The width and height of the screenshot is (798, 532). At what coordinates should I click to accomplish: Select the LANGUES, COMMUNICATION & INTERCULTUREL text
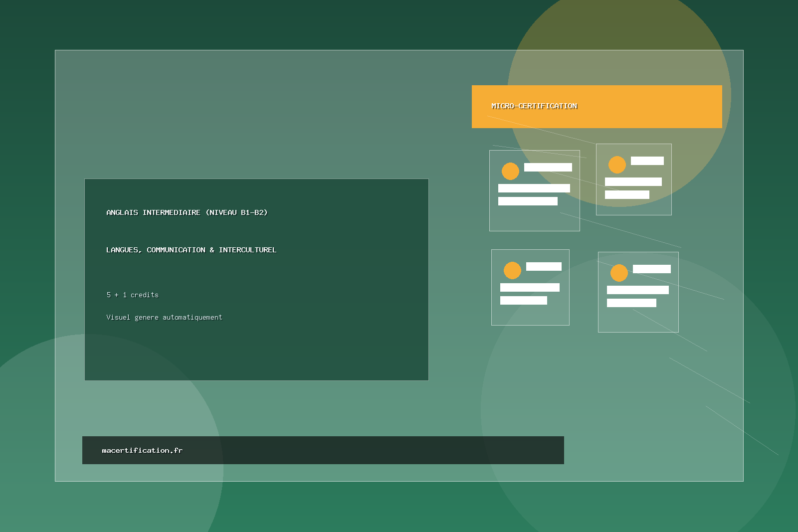(191, 250)
